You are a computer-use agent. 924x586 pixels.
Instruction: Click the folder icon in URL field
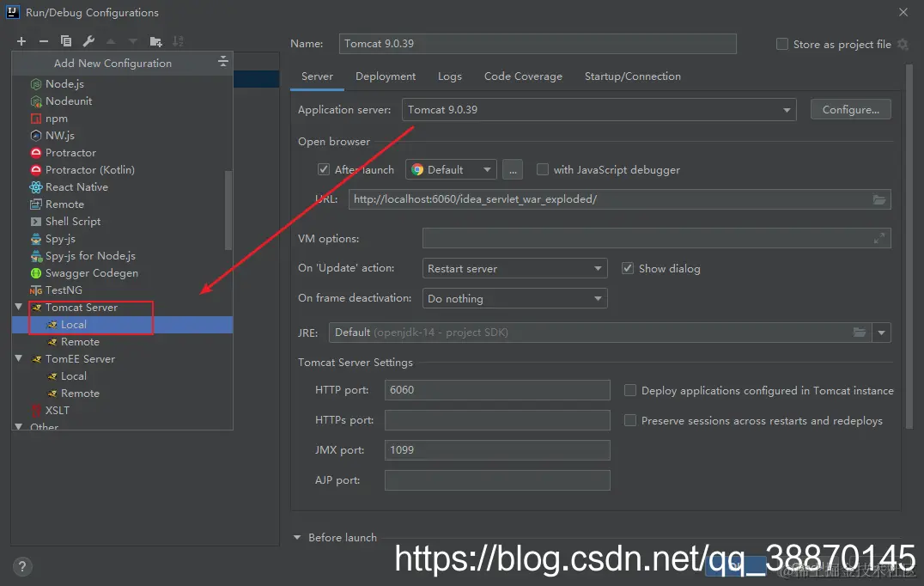tap(879, 200)
